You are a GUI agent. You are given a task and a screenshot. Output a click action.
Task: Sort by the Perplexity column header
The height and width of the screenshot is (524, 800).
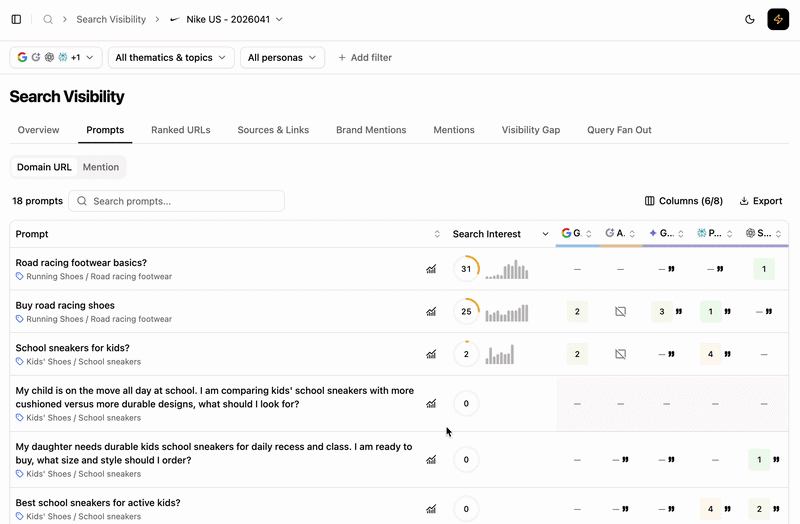tap(715, 233)
